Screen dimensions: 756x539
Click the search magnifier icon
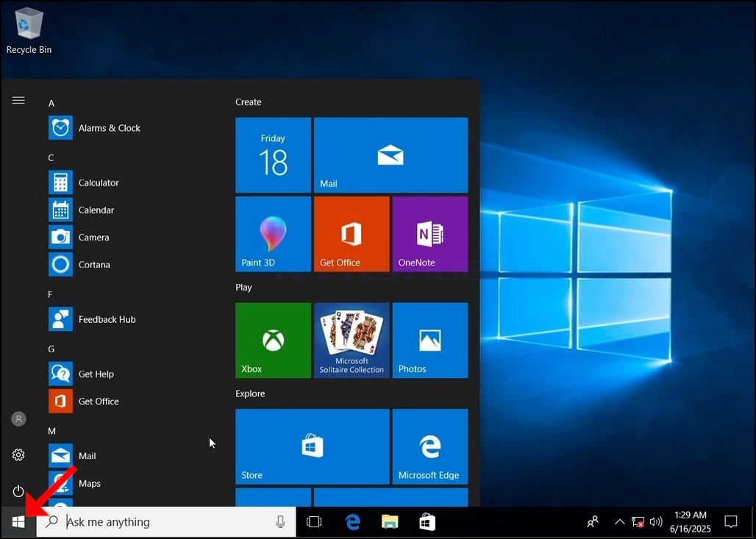[51, 521]
